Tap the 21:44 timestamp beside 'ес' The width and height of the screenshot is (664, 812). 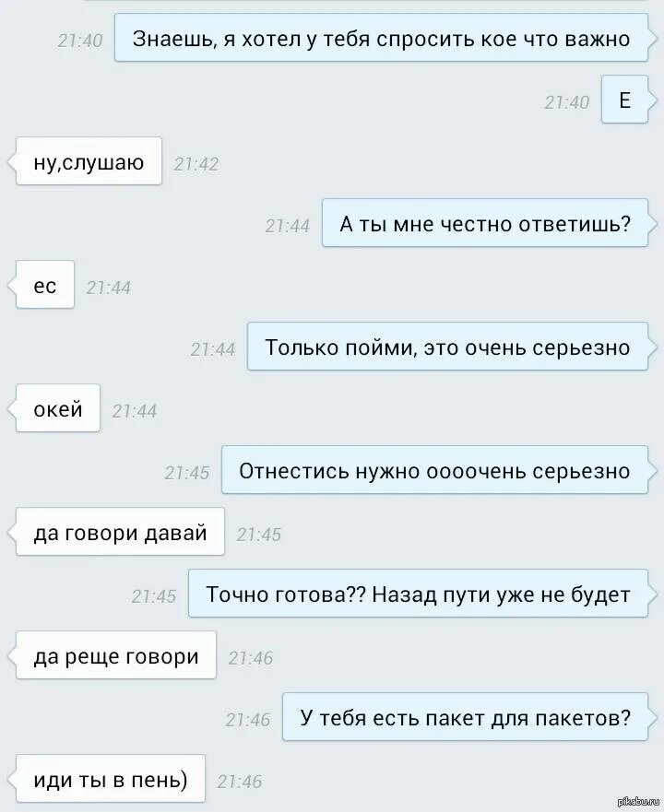click(108, 288)
